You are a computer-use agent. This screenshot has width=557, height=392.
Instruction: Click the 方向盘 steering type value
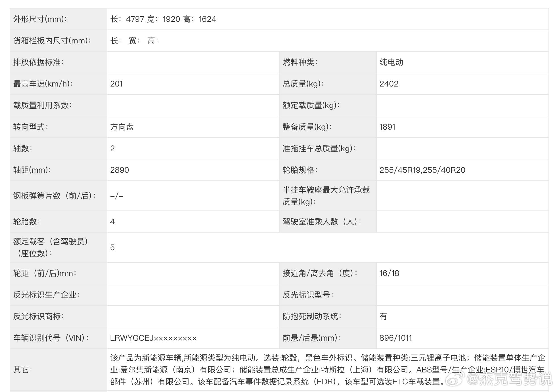click(122, 127)
